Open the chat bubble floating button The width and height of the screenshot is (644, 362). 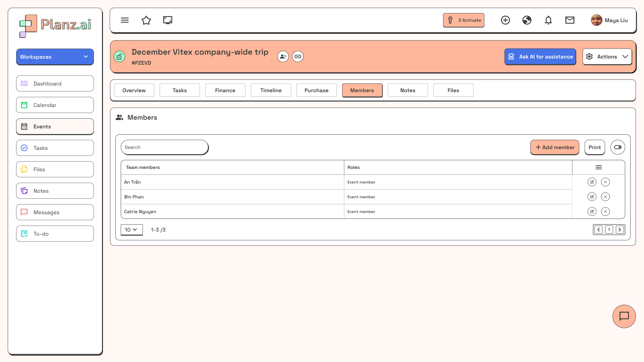[624, 316]
